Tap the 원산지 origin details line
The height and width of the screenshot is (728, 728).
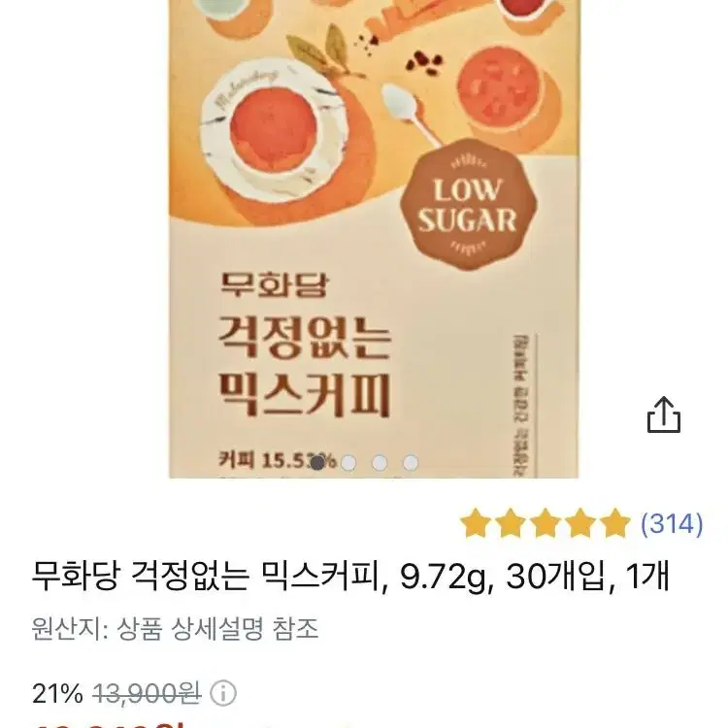coord(175,629)
